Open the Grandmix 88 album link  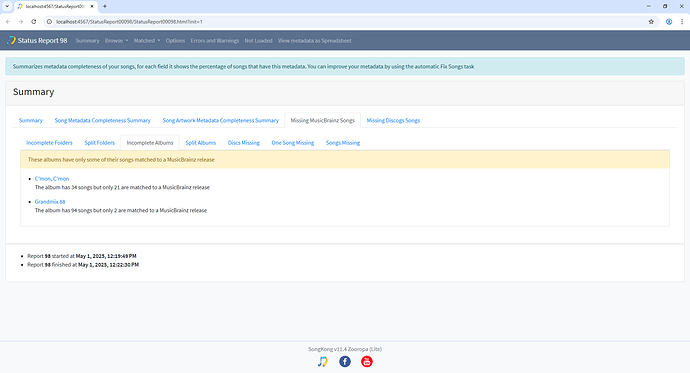pos(50,201)
